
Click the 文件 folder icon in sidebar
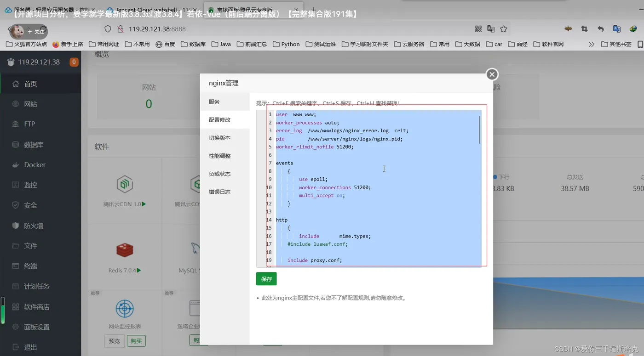pos(16,246)
